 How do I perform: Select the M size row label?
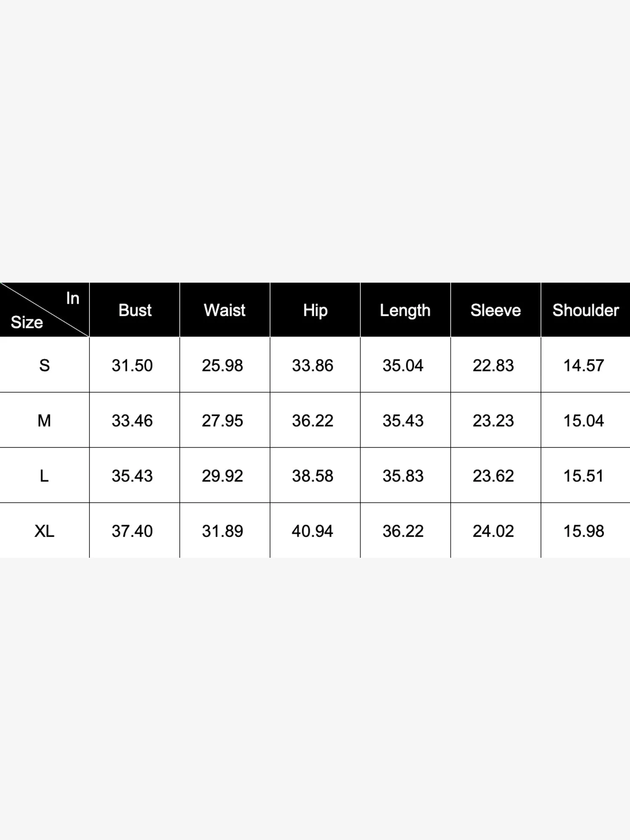(45, 420)
